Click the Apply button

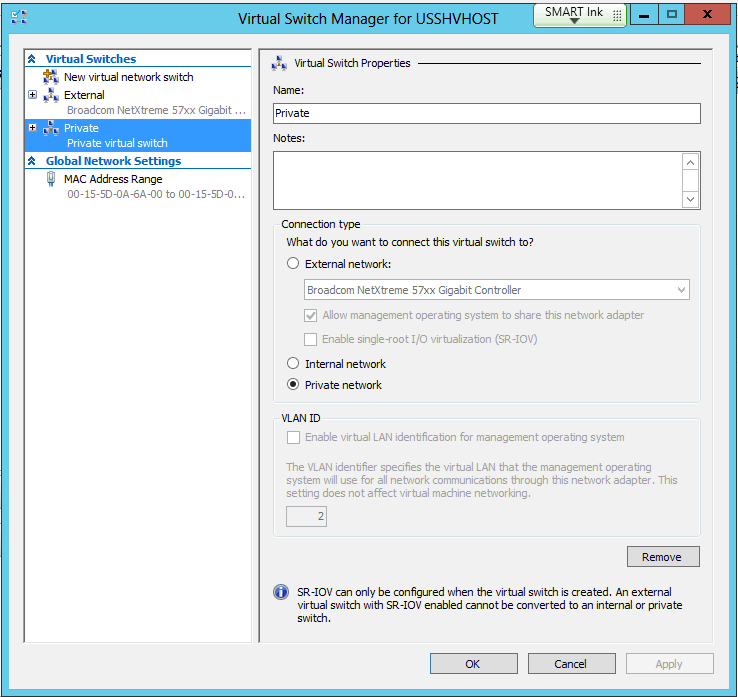[669, 664]
